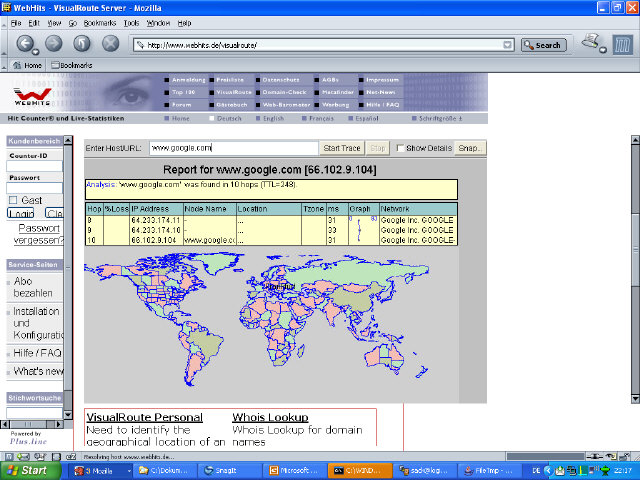
Task: Click the browser Back arrow button
Action: pyautogui.click(x=25, y=44)
